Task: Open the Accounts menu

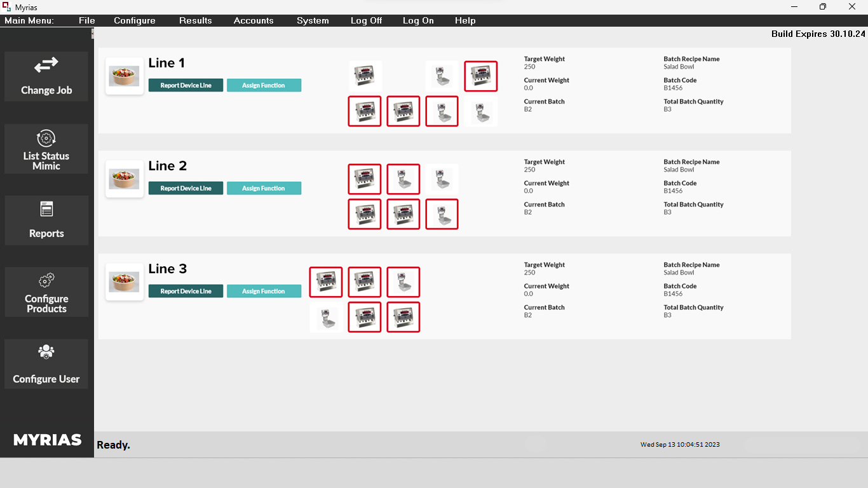Action: pyautogui.click(x=254, y=20)
